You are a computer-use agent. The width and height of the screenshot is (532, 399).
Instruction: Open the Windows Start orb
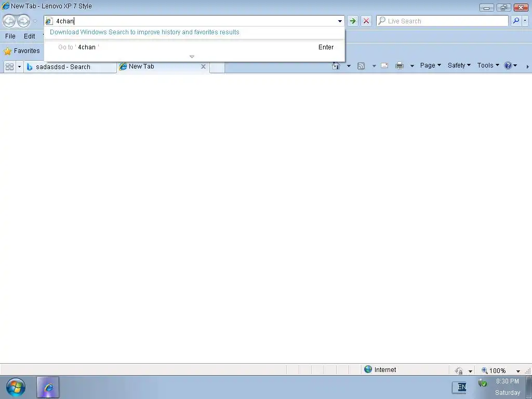coord(16,388)
